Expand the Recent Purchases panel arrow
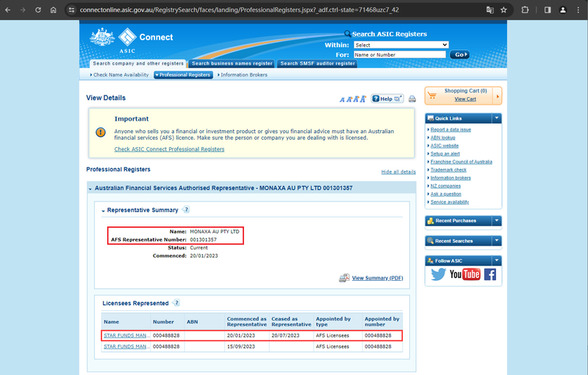 pyautogui.click(x=497, y=221)
